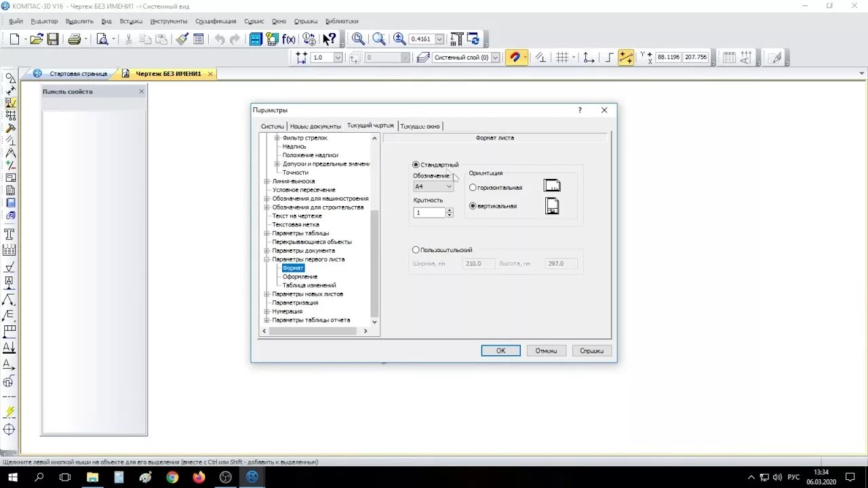Click the What's This help arrow icon
Screen dimensions: 868x488
click(x=329, y=39)
